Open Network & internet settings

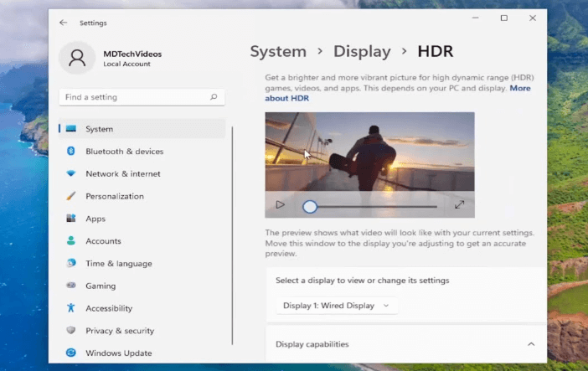pos(122,174)
